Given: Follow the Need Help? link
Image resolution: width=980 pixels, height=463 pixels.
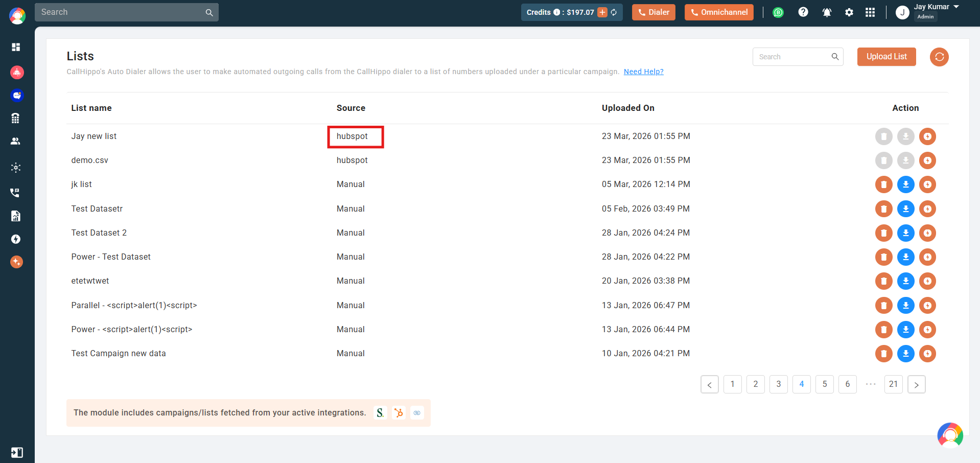Looking at the screenshot, I should coord(643,72).
